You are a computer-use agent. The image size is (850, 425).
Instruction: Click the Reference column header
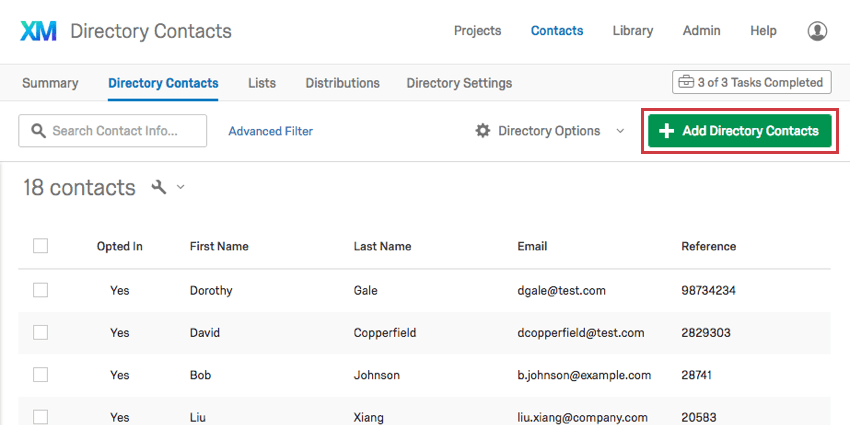(709, 246)
